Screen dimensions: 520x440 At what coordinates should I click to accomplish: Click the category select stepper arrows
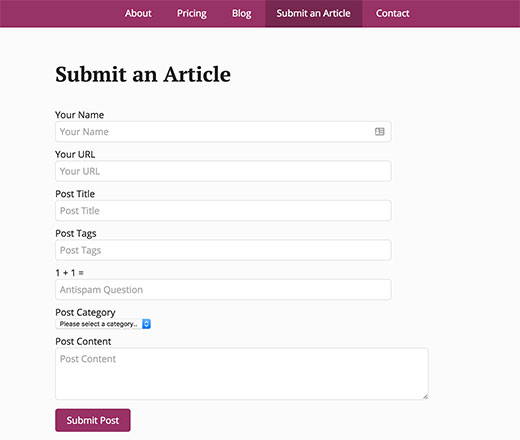(x=146, y=324)
